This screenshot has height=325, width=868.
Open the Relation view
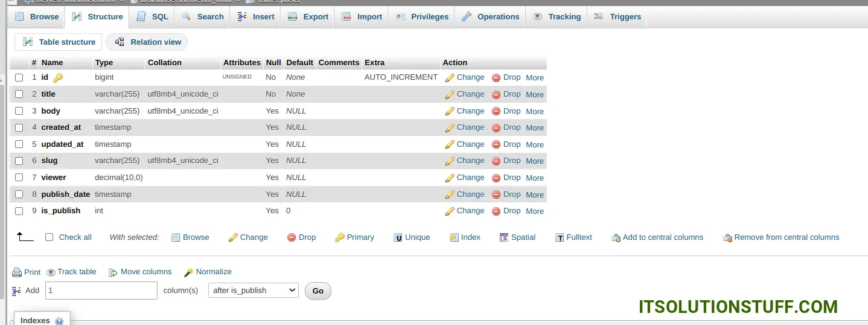(147, 42)
